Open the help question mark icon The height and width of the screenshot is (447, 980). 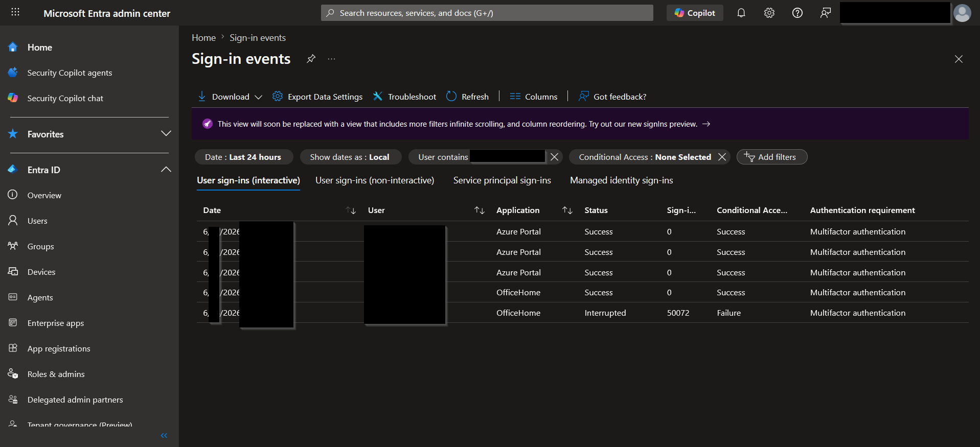797,13
